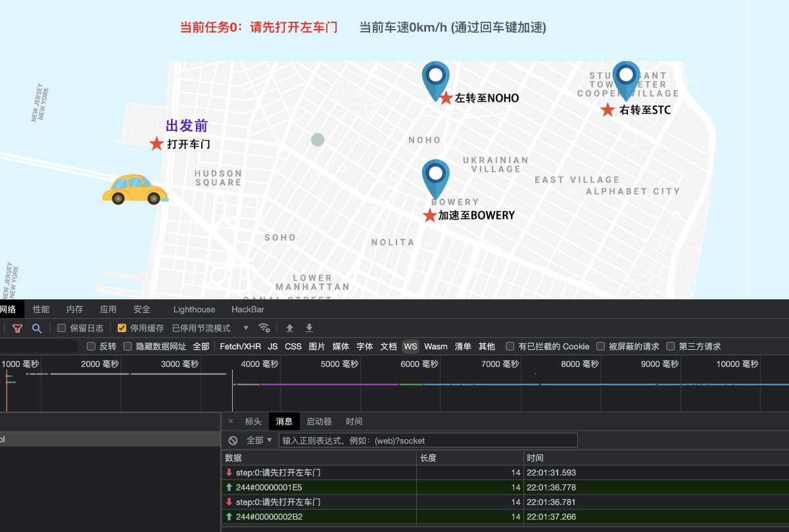Open the HackBar tab

pyautogui.click(x=248, y=309)
